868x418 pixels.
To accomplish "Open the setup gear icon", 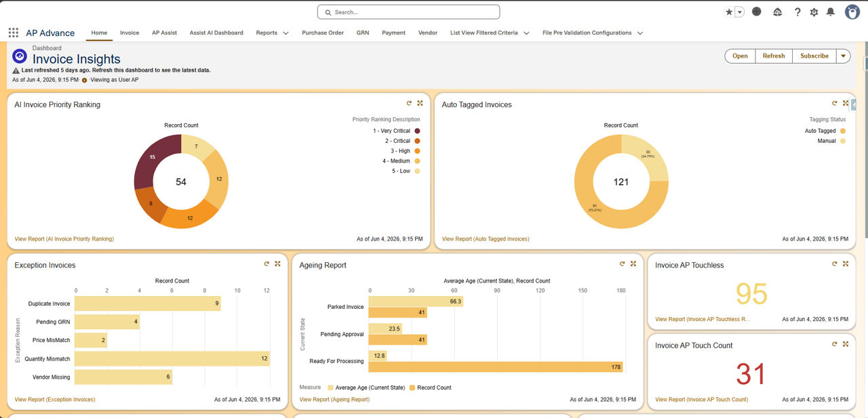I will (814, 12).
